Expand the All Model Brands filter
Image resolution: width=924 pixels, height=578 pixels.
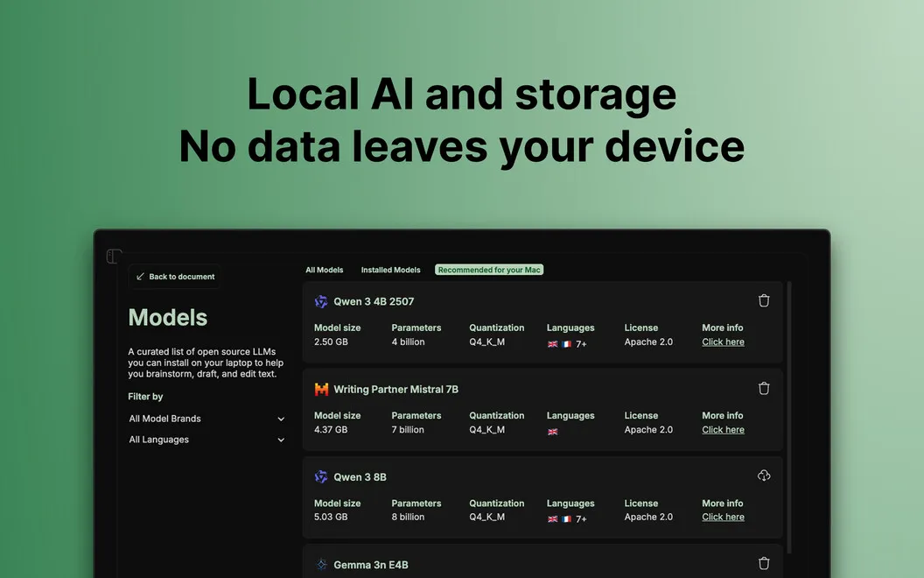206,419
